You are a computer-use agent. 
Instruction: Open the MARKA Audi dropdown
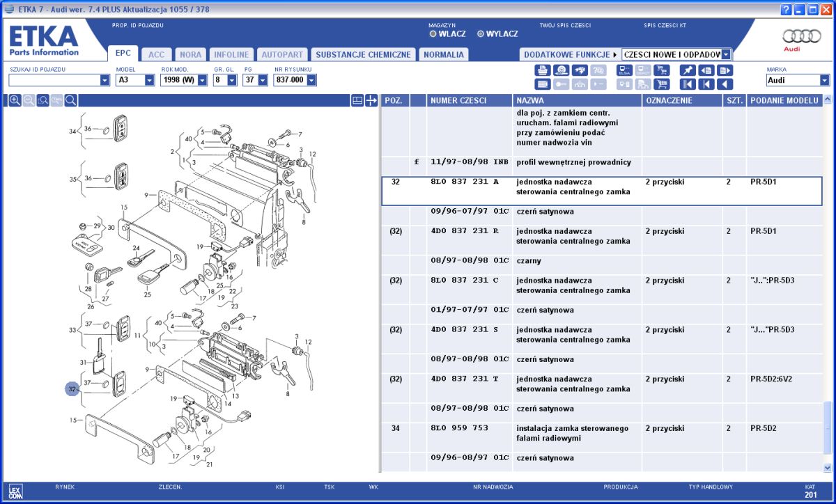coord(825,80)
